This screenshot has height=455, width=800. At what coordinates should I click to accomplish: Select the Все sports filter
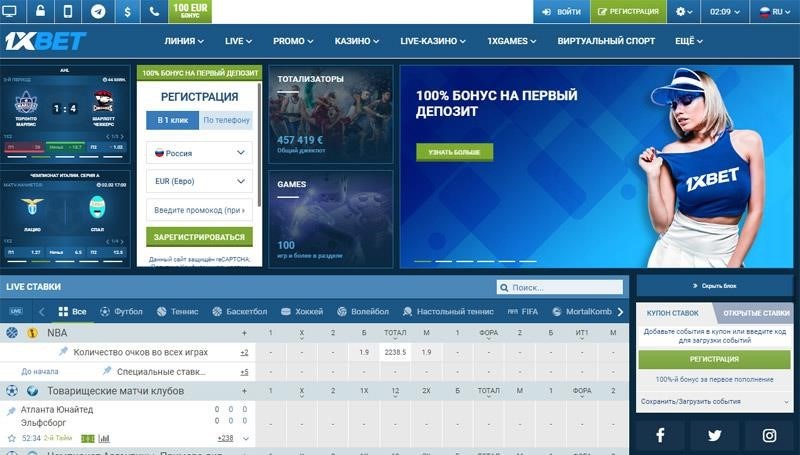[x=72, y=312]
